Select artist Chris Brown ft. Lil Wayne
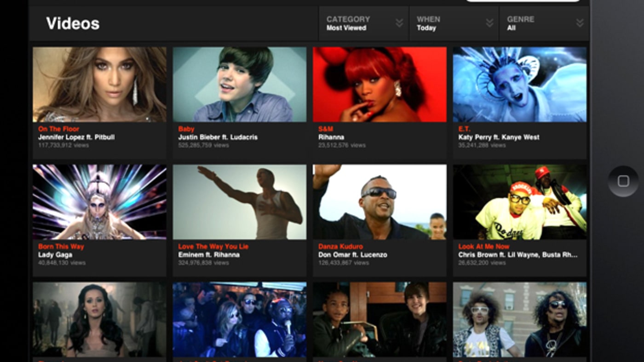 point(517,255)
